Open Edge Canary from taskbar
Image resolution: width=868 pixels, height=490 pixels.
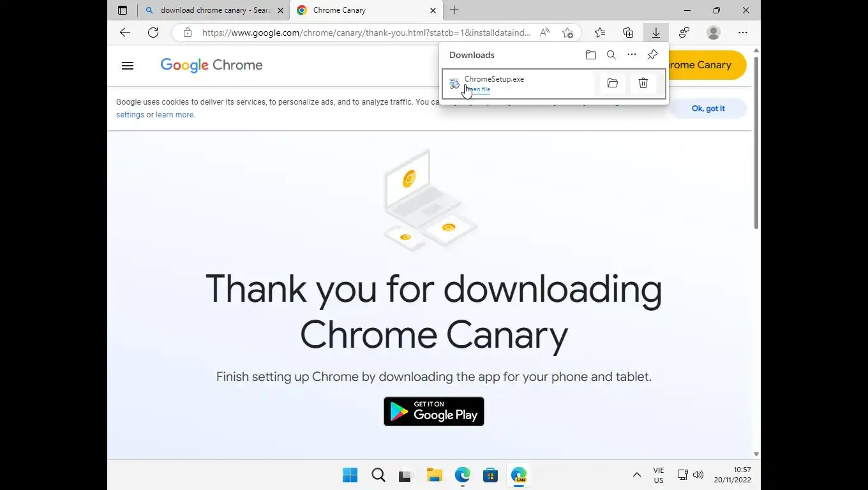coord(519,475)
